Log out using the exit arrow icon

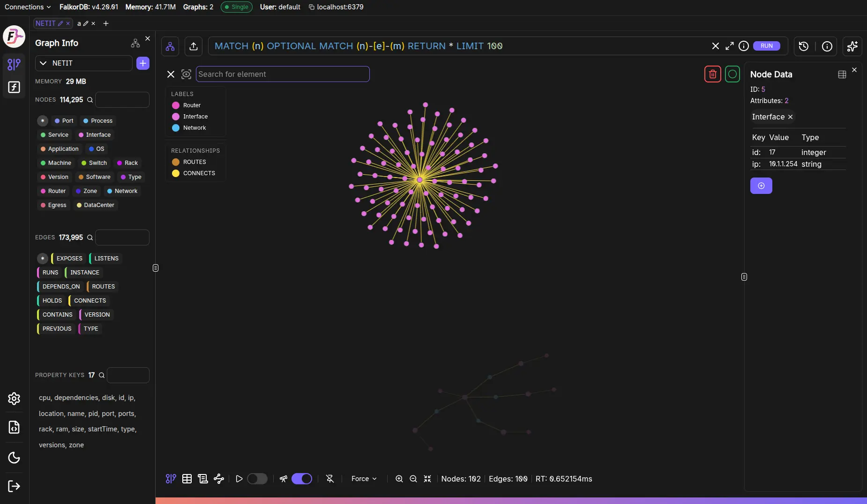pos(14,486)
